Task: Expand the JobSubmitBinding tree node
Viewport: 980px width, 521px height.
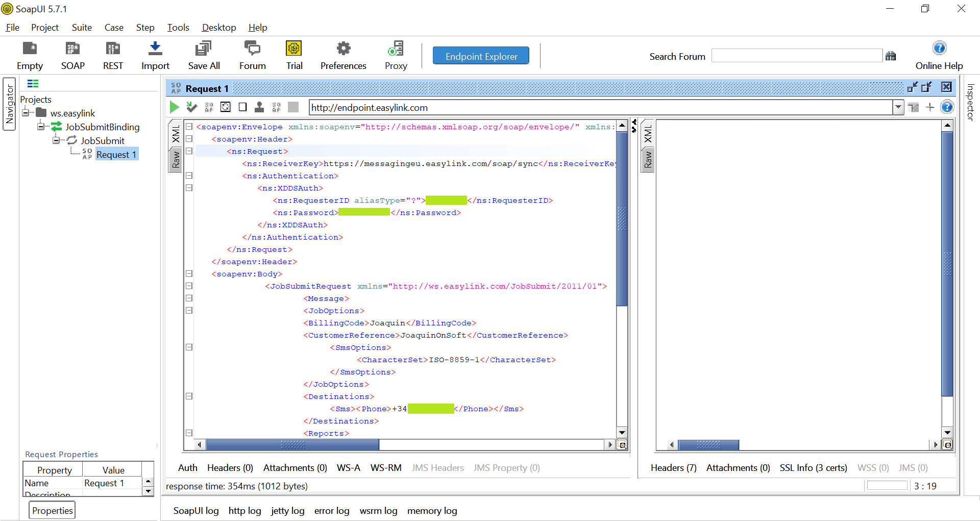Action: pos(41,127)
